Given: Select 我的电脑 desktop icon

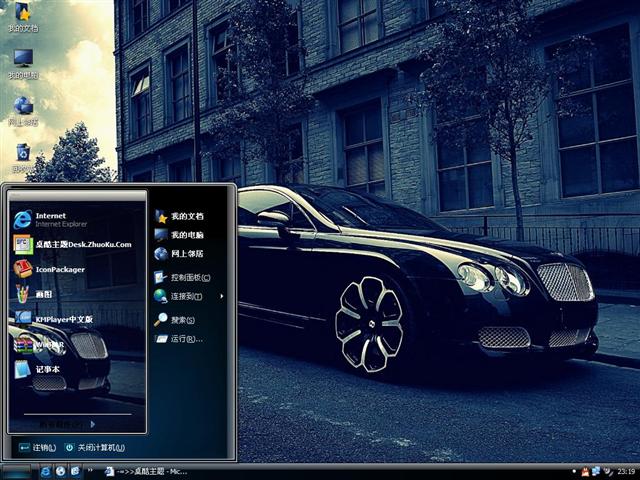Looking at the screenshot, I should point(22,61).
